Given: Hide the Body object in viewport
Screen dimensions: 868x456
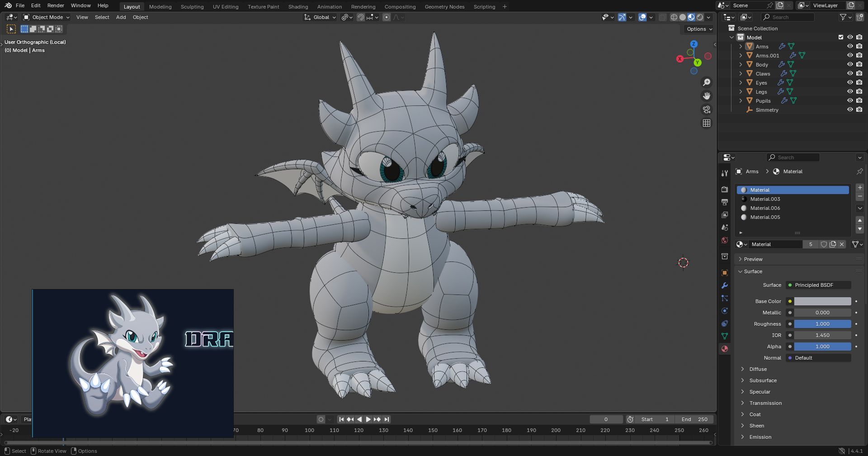Looking at the screenshot, I should point(850,64).
